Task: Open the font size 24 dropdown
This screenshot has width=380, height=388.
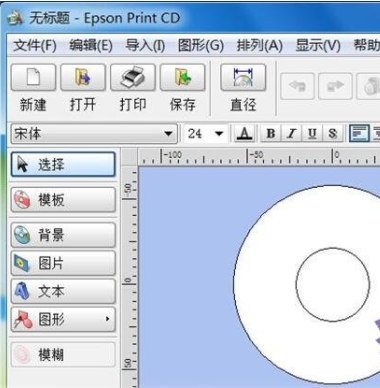Action: coord(219,134)
